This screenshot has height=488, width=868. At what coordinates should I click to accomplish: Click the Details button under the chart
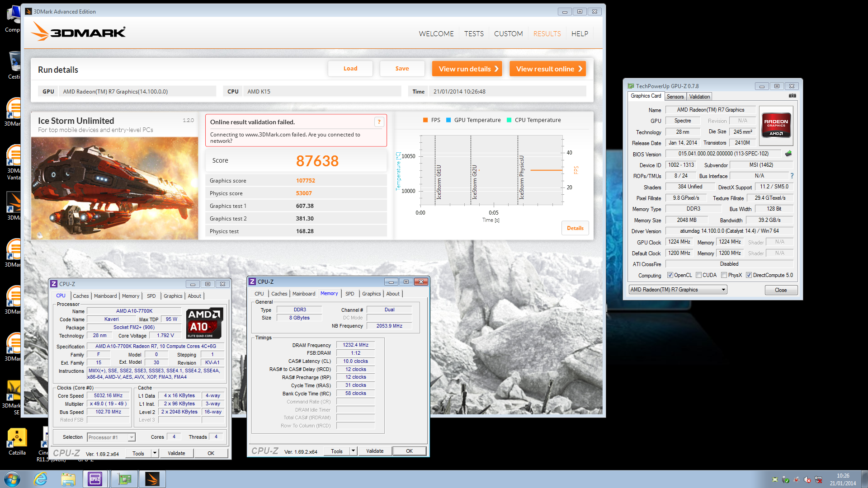[575, 228]
